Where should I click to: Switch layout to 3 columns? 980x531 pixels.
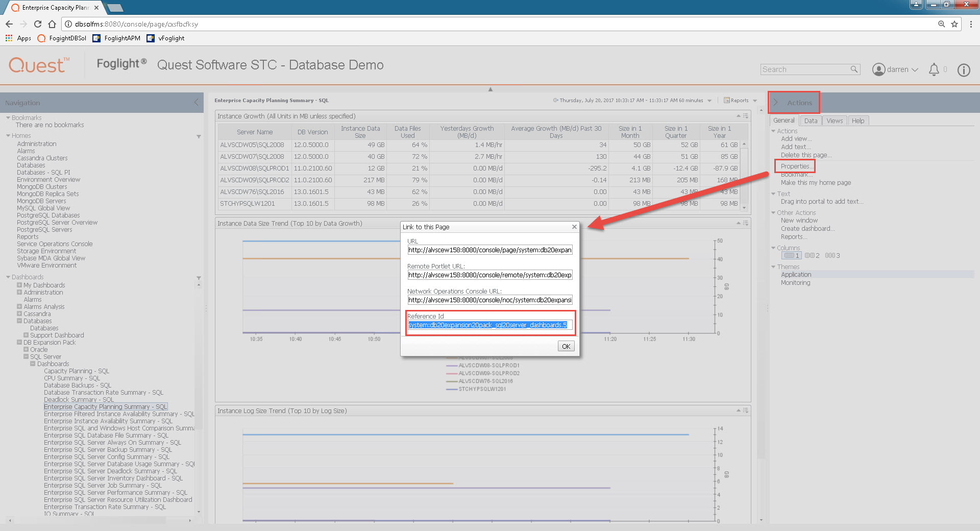click(x=832, y=255)
